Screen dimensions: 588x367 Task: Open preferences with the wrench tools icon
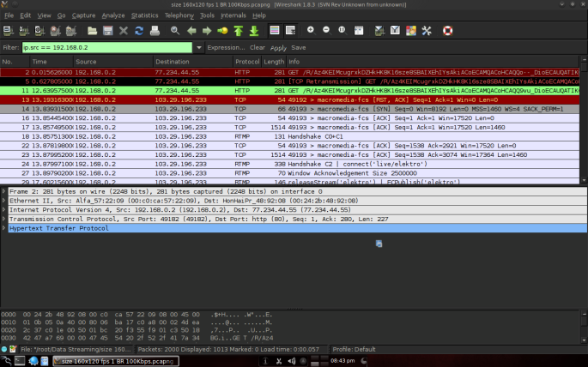pos(427,31)
